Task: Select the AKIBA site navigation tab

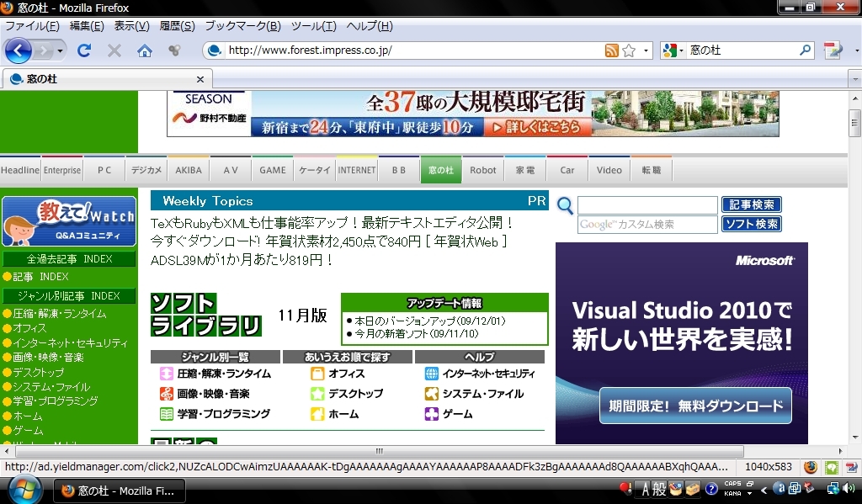Action: 189,170
